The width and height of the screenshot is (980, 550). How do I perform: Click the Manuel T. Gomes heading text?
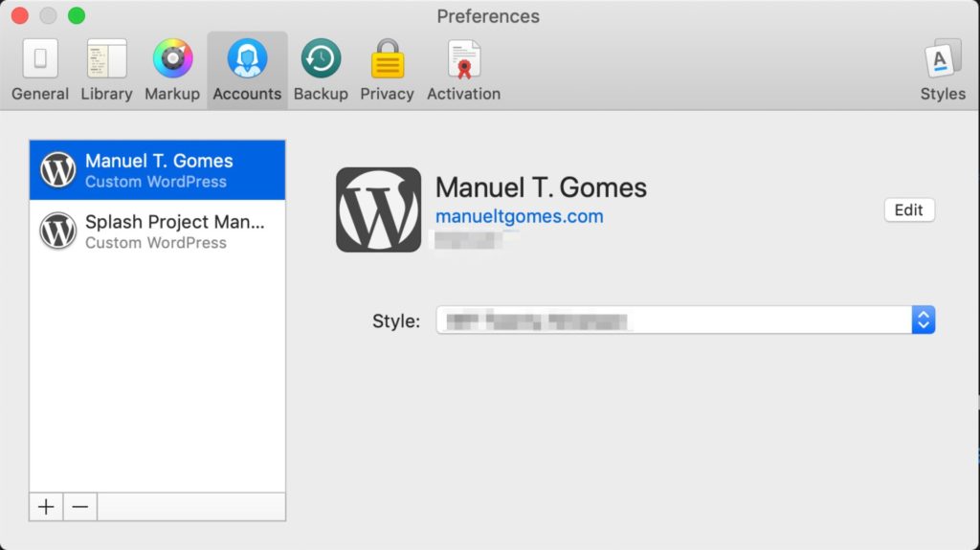pos(541,187)
